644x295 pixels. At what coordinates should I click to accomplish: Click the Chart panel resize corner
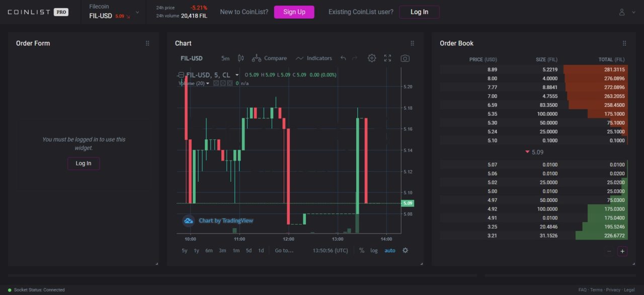point(421,263)
